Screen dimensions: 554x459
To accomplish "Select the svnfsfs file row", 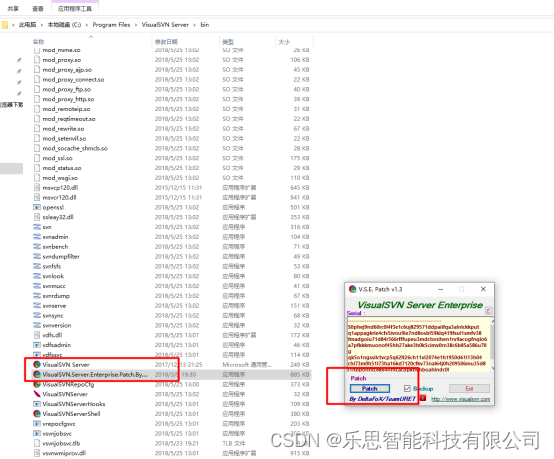I will coord(171,266).
